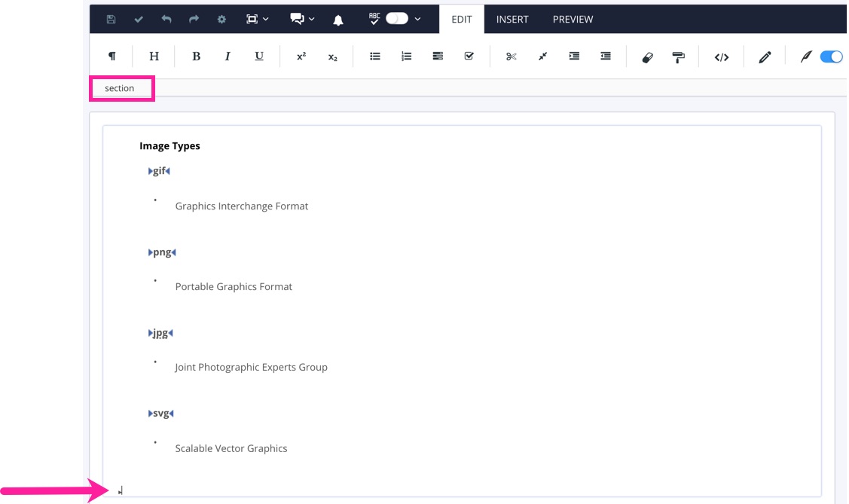Switch to source view with the code icon
Image resolution: width=849 pixels, height=504 pixels.
pyautogui.click(x=721, y=56)
